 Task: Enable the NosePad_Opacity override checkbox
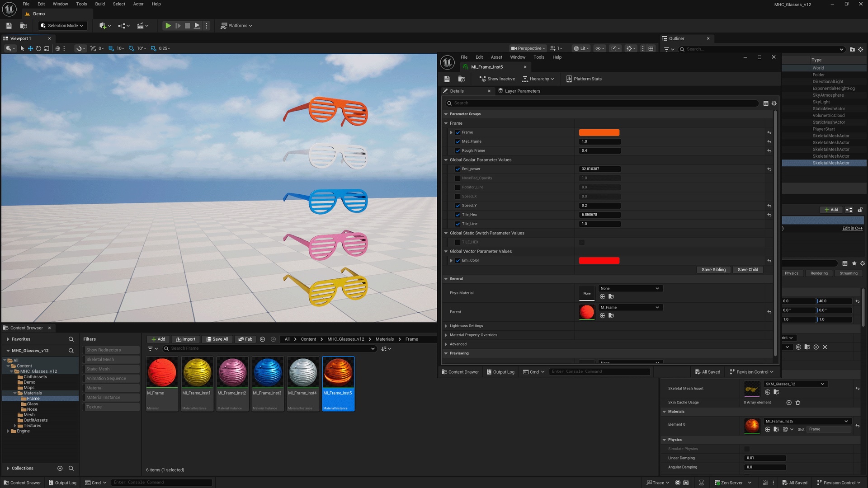(458, 178)
